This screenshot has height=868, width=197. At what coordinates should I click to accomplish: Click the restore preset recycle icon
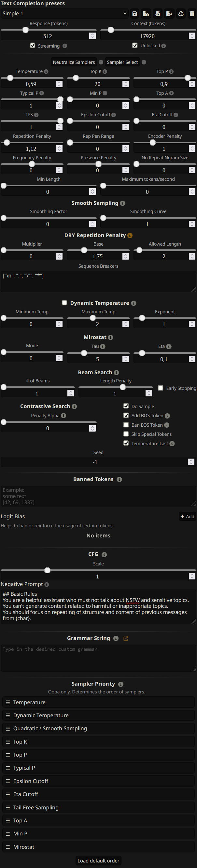181,13
